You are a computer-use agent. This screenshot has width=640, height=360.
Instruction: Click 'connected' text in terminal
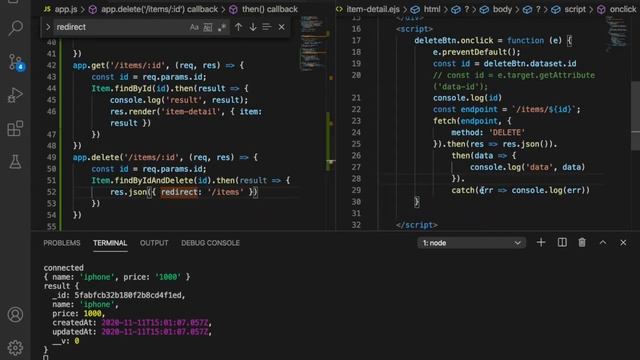63,268
